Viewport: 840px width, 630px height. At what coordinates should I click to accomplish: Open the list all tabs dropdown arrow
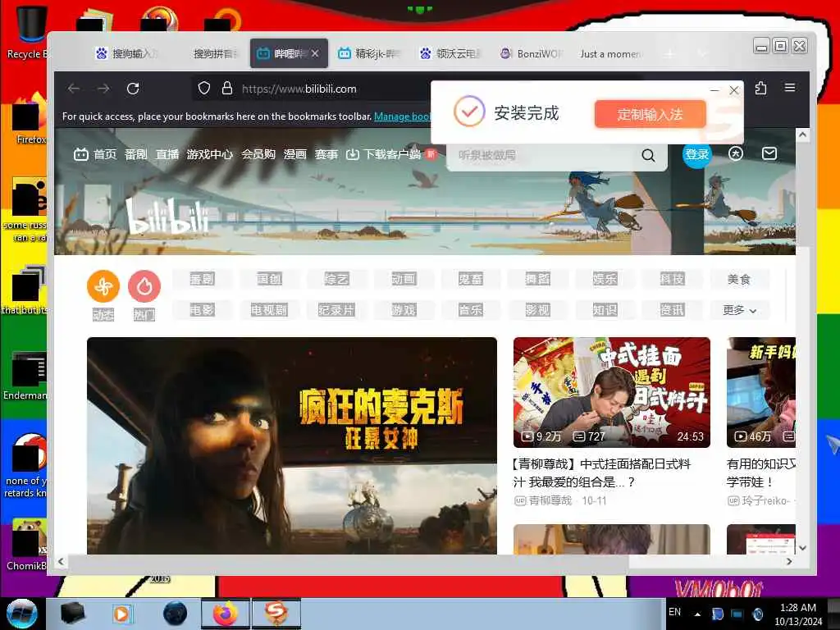(x=702, y=53)
